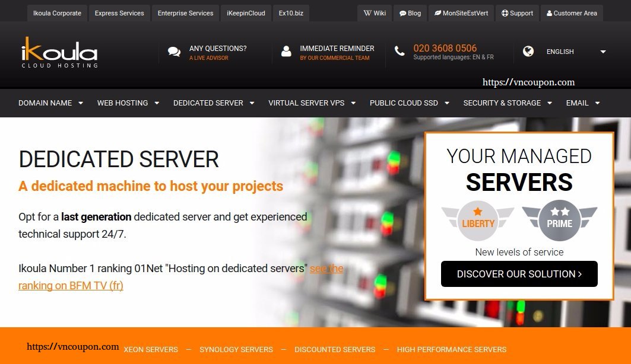Open the Wiki link in top bar
The width and height of the screenshot is (631, 364).
(375, 13)
